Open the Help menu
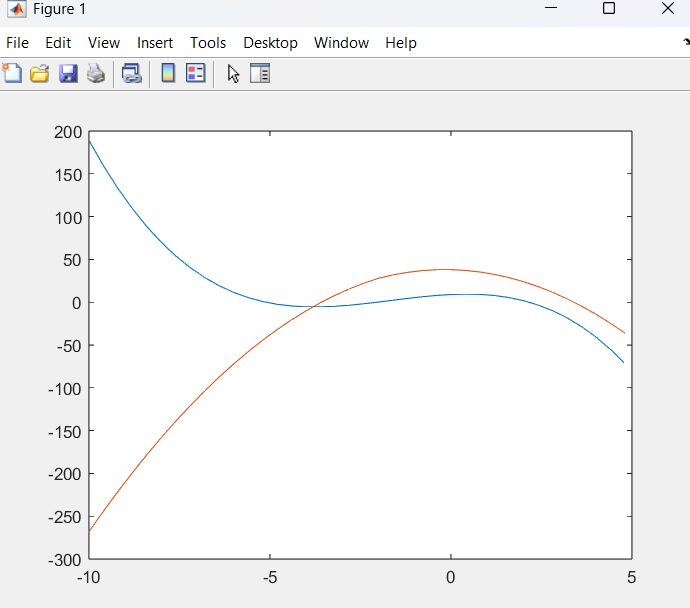This screenshot has width=690, height=608. click(x=401, y=43)
